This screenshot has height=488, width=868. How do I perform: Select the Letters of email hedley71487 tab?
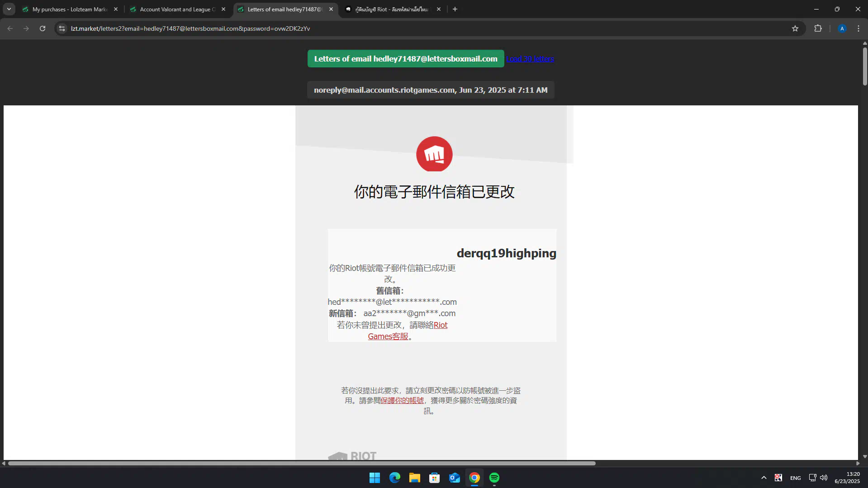[285, 9]
